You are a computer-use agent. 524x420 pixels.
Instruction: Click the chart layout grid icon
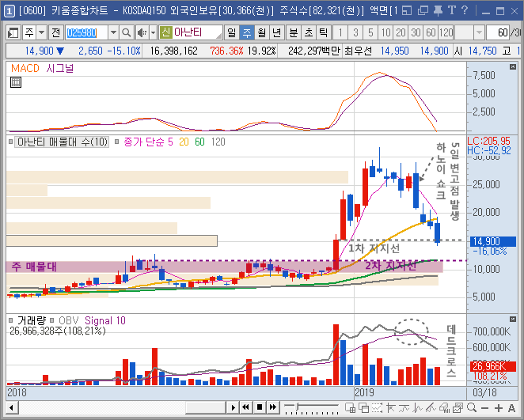[x=350, y=407]
